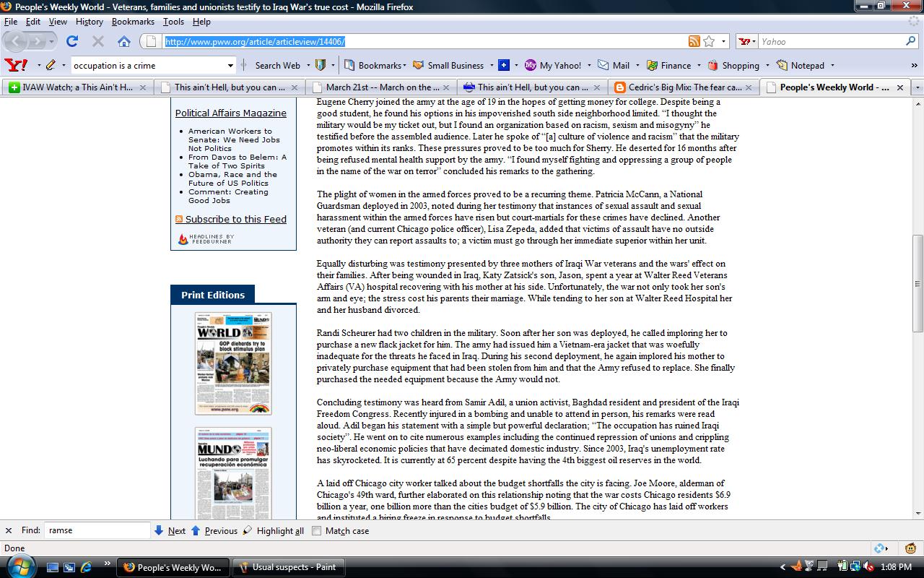
Task: Open Yahoo Mail from the toolbar
Action: (x=614, y=65)
